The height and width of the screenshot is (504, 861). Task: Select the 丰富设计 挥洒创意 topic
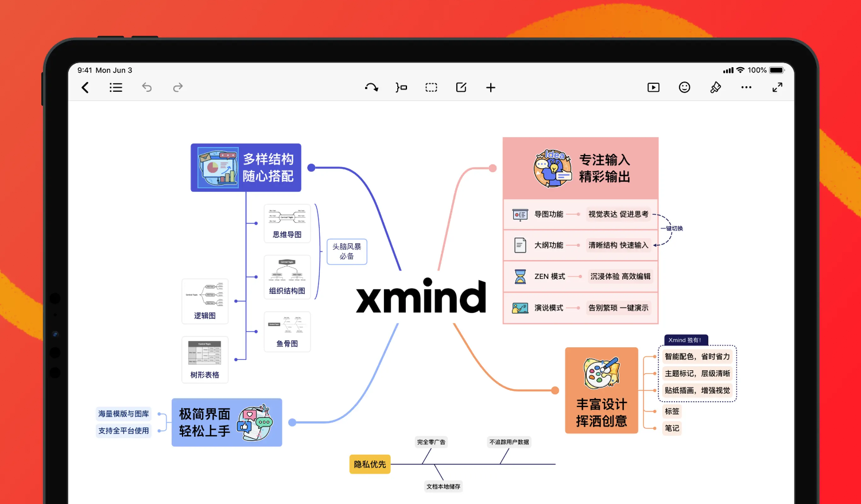601,390
